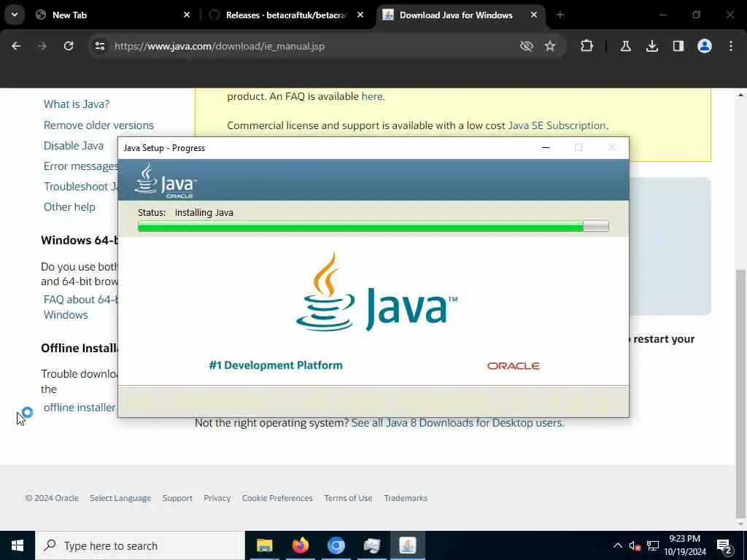Click the #1 Development Platform text

coord(276,365)
